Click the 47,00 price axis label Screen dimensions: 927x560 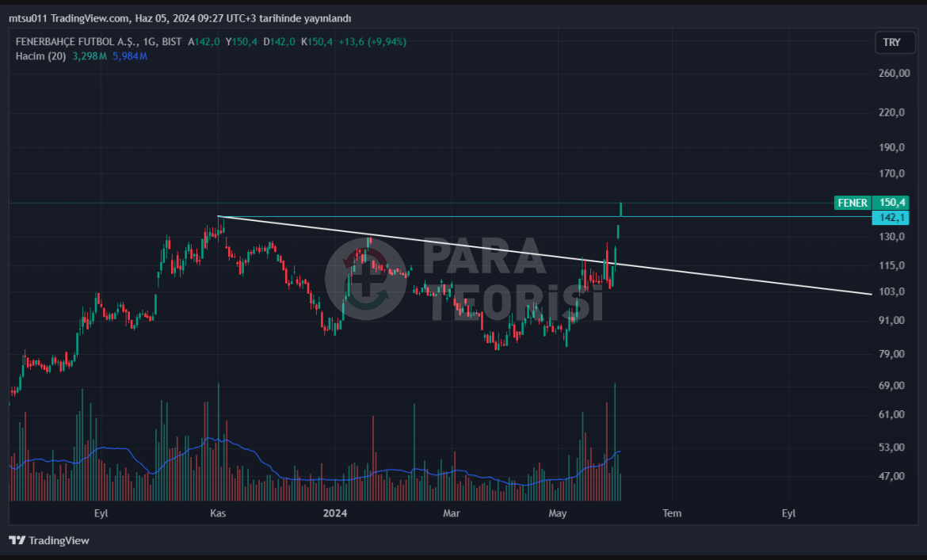coord(892,476)
